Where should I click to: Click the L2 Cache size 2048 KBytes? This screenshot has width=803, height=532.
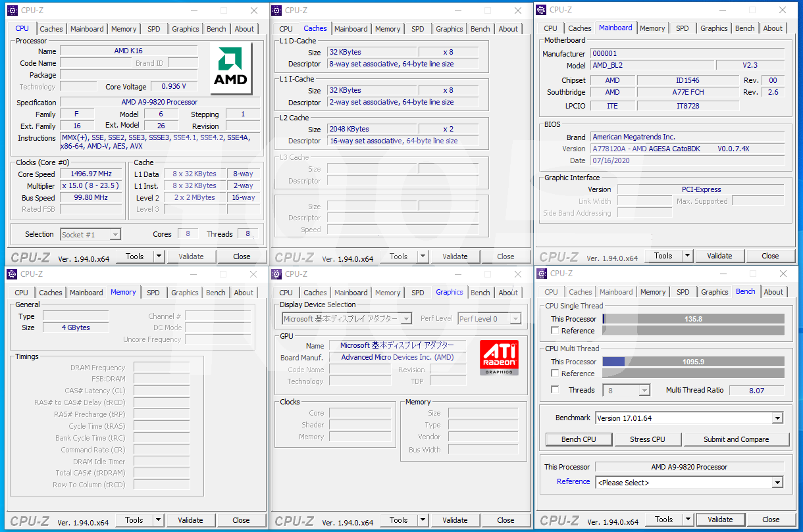point(372,129)
